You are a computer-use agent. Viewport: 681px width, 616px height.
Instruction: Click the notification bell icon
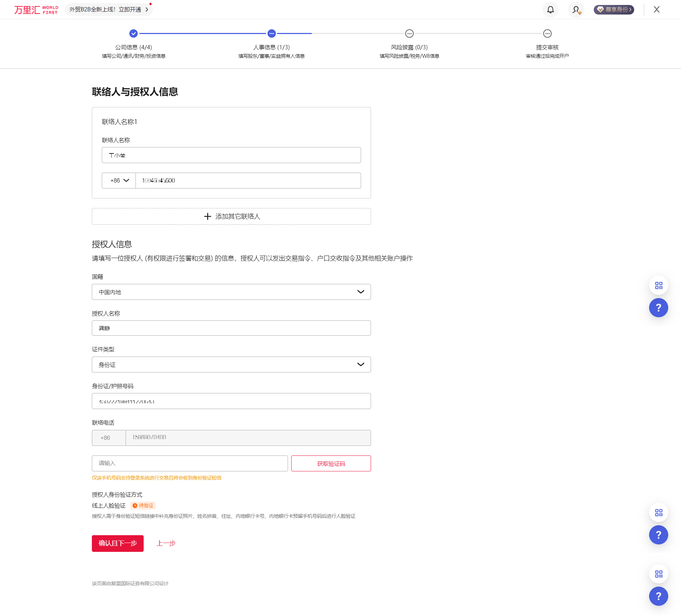tap(550, 10)
